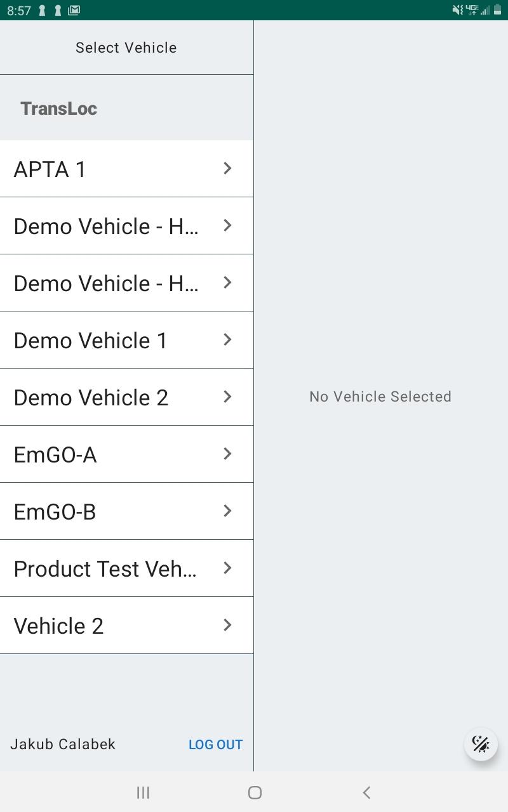Screen dimensions: 508x812
Task: Expand the chevron next to APTA 1
Action: tap(227, 168)
